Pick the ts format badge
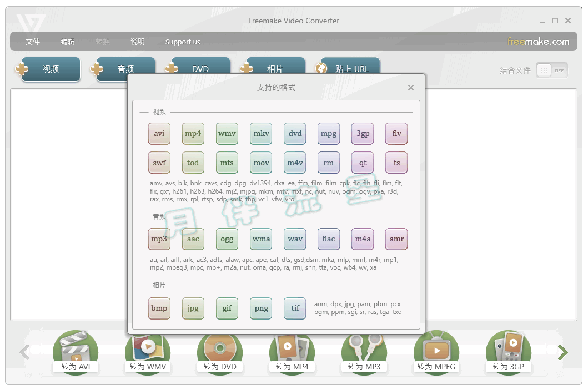588x390 pixels. coord(396,163)
